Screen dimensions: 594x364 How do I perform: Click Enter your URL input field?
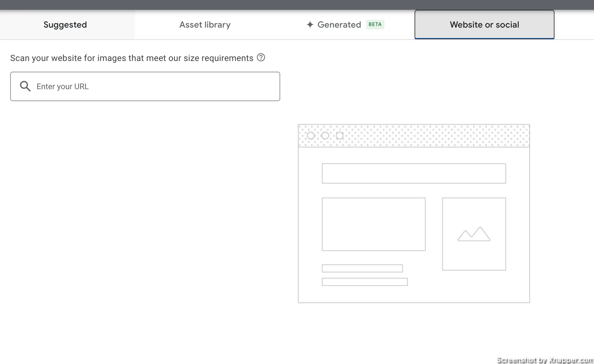[145, 86]
